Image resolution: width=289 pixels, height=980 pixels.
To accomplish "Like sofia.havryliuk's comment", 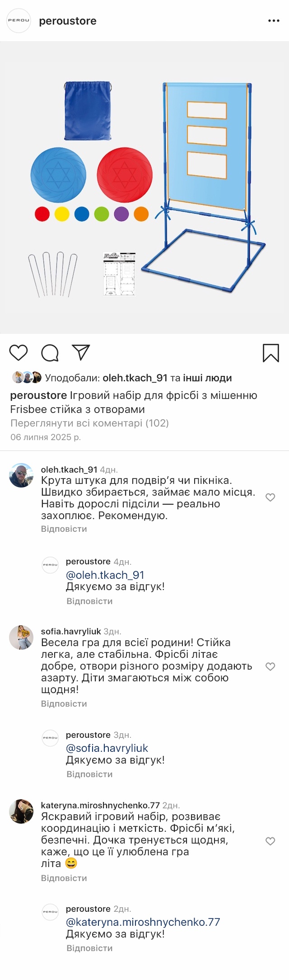I will 270,666.
